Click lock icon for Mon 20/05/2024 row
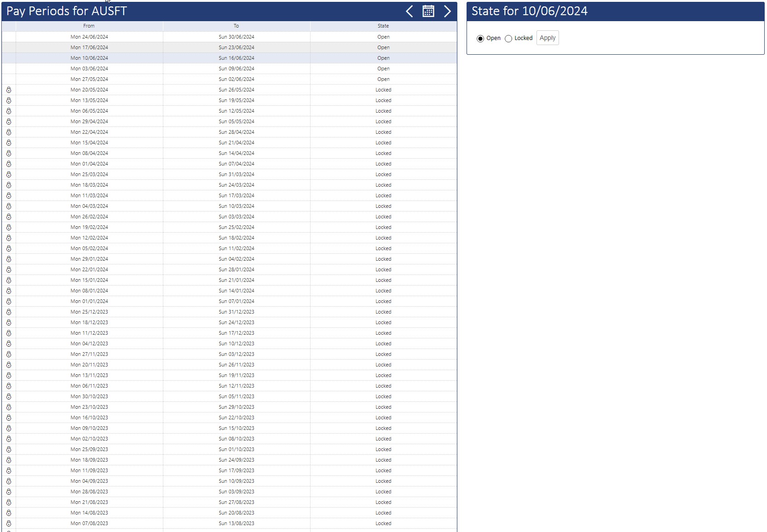This screenshot has height=532, width=767. point(9,90)
